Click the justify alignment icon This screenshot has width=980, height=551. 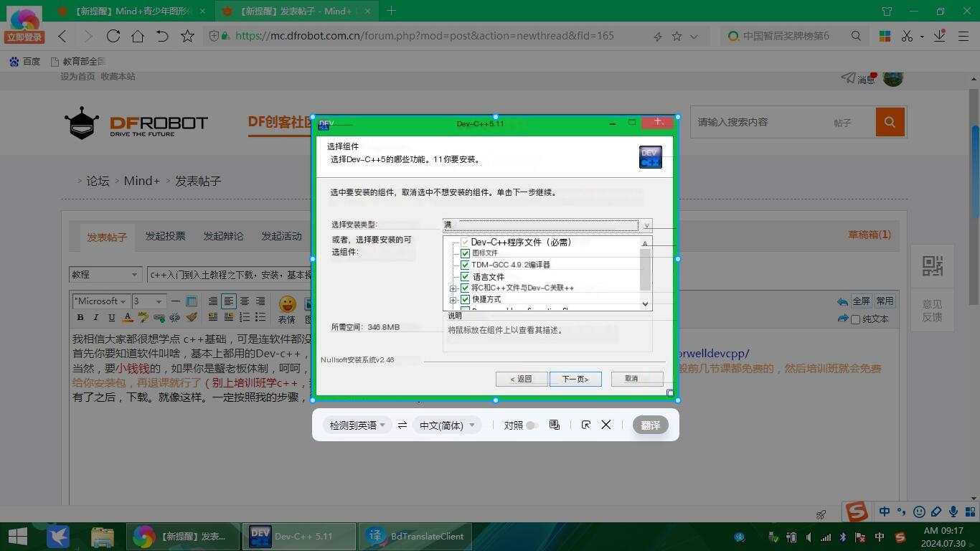point(213,301)
